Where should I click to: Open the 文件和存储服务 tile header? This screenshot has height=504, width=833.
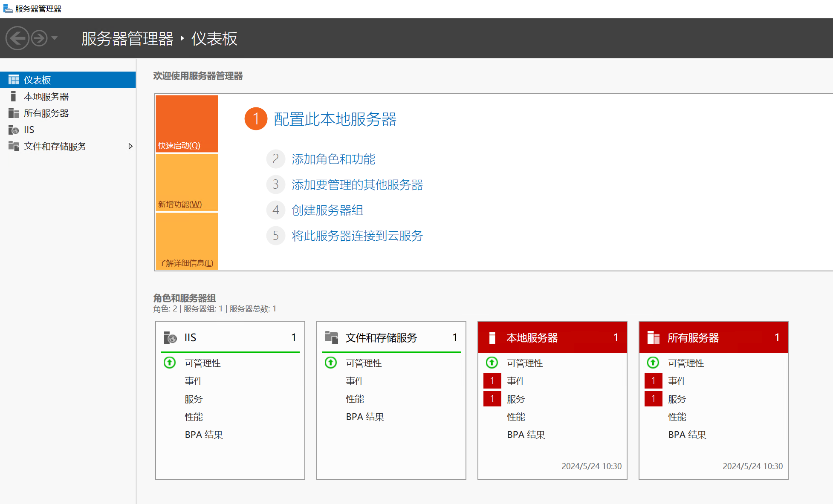click(x=391, y=337)
